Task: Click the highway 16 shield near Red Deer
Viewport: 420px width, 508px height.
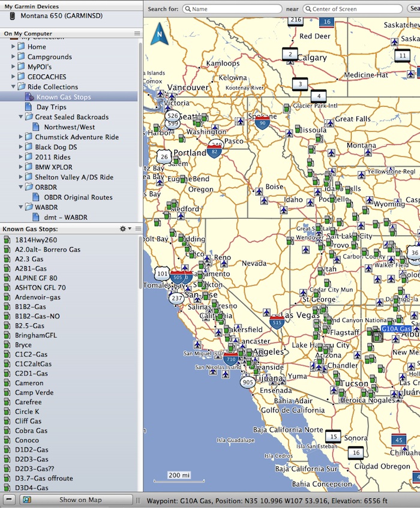Action: pos(327,22)
